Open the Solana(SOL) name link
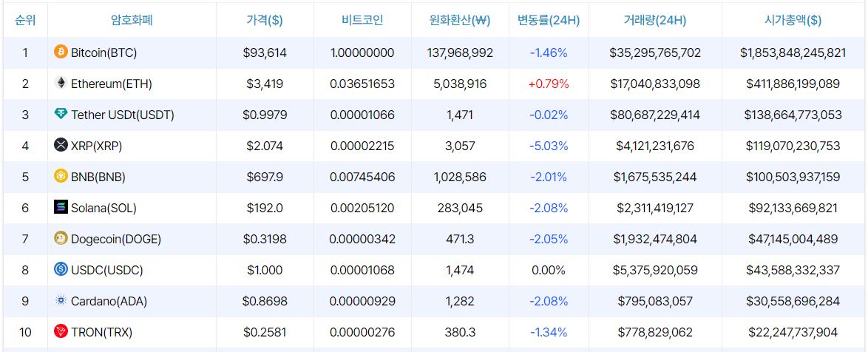The width and height of the screenshot is (868, 352). click(x=104, y=208)
